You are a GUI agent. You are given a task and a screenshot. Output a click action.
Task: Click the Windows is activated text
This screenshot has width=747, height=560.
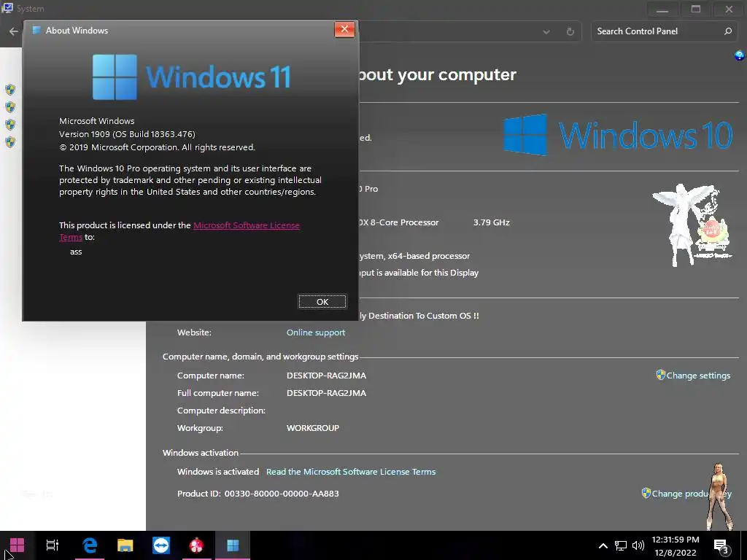pyautogui.click(x=217, y=472)
